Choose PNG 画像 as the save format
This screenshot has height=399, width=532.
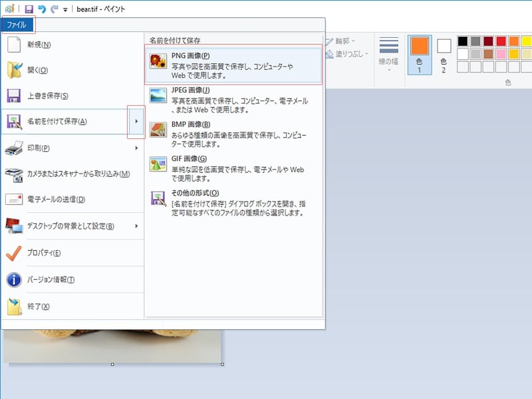pos(233,65)
